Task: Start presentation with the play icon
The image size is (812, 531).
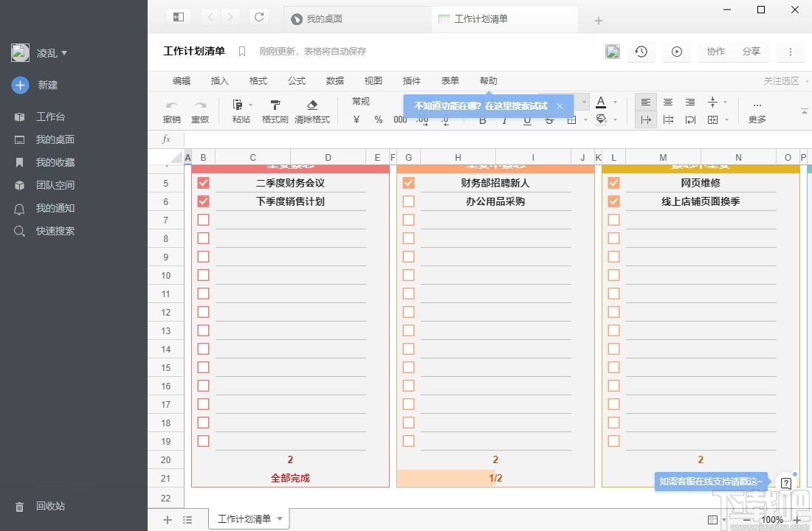Action: click(676, 51)
